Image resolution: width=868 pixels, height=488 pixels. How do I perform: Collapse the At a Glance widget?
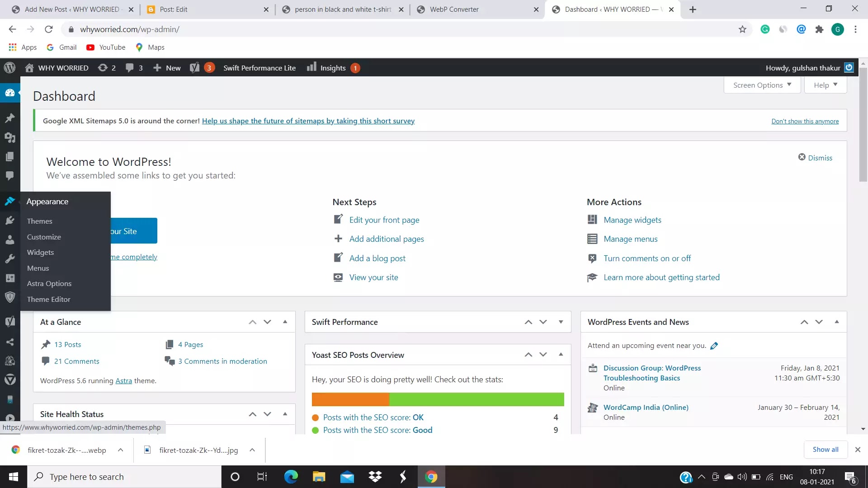pyautogui.click(x=285, y=322)
